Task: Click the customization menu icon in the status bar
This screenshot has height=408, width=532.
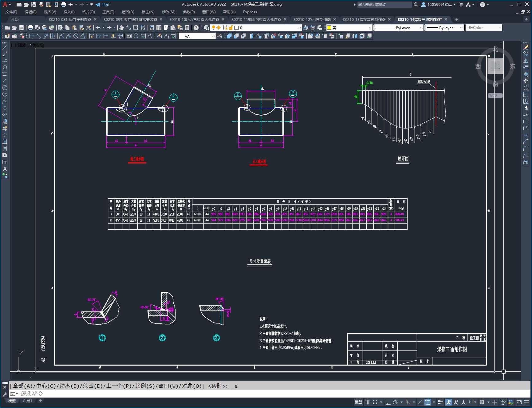Action: click(x=527, y=402)
